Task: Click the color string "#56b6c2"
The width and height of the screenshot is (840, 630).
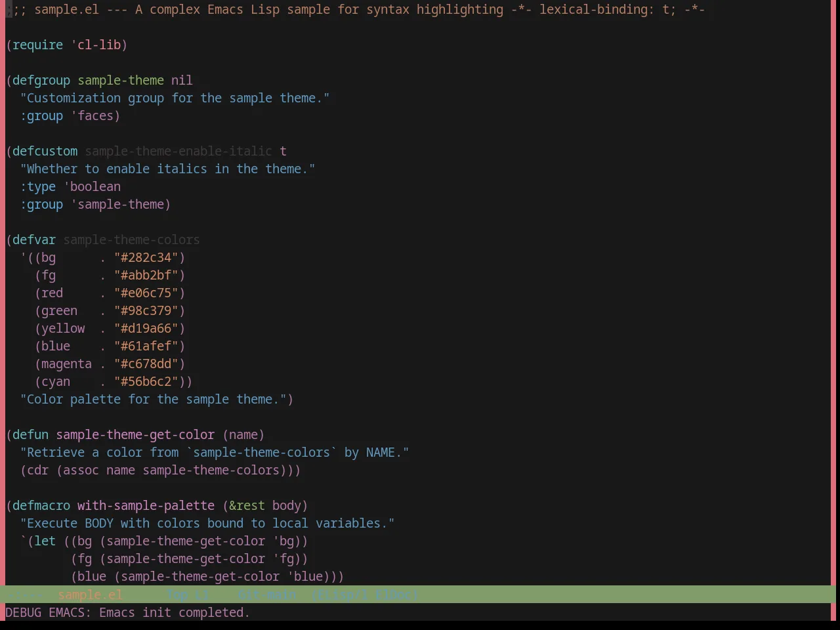Action: click(146, 381)
